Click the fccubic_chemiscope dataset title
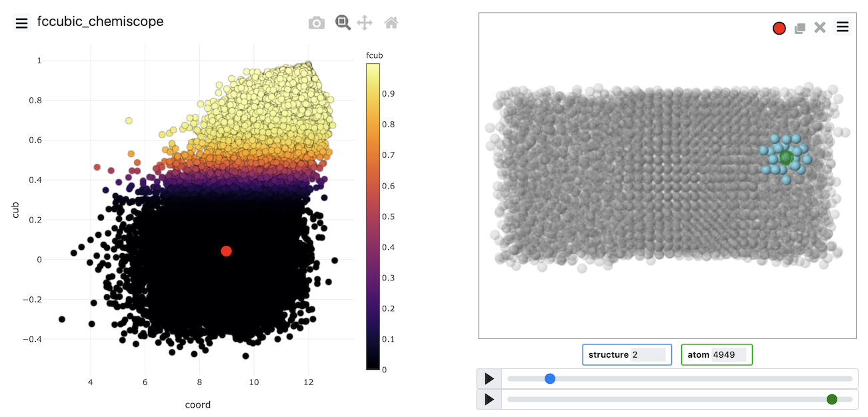The width and height of the screenshot is (868, 417). [x=101, y=22]
